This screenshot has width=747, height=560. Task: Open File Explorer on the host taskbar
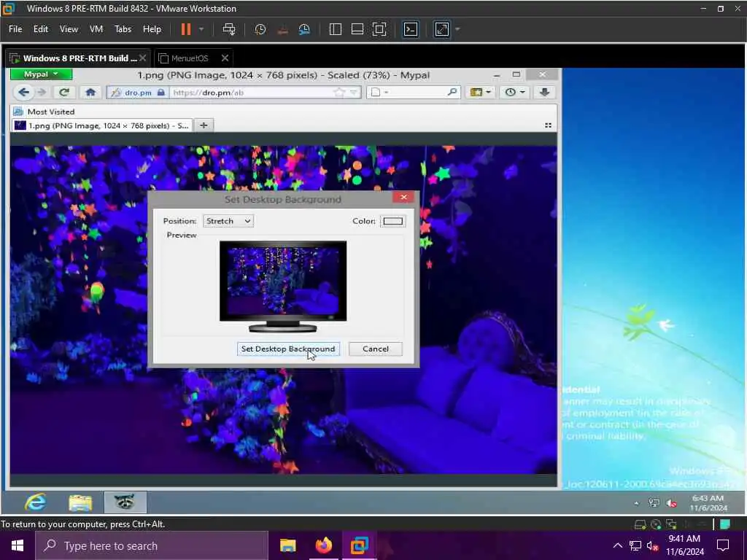(287, 545)
